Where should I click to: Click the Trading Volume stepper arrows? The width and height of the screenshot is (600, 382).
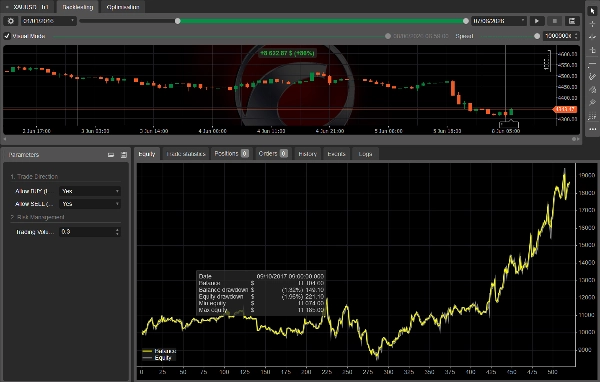click(117, 232)
